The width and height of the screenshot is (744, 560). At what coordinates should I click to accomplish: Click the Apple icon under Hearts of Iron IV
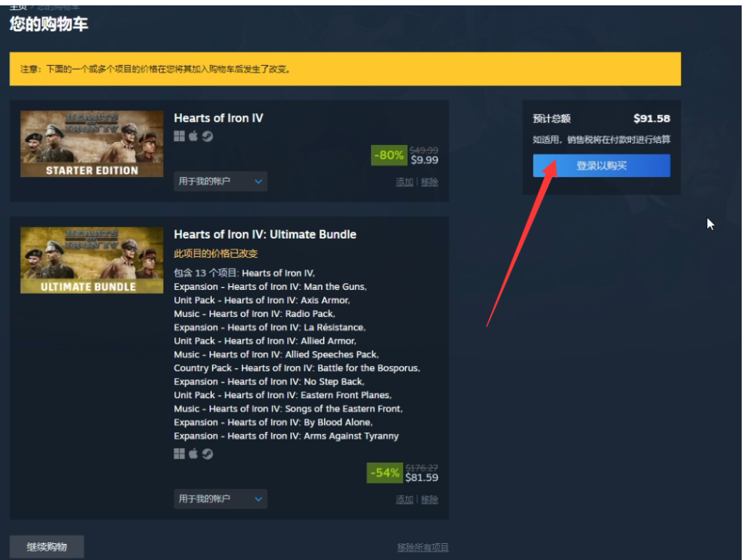193,137
